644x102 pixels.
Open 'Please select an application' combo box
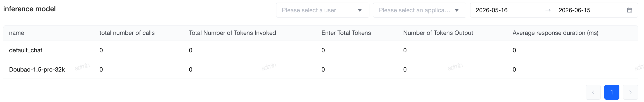(x=419, y=10)
